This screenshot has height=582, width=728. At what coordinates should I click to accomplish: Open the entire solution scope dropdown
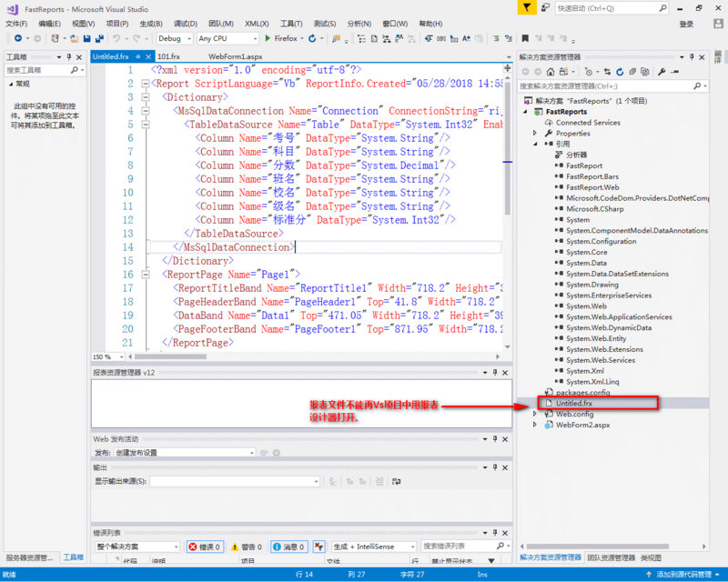click(137, 547)
